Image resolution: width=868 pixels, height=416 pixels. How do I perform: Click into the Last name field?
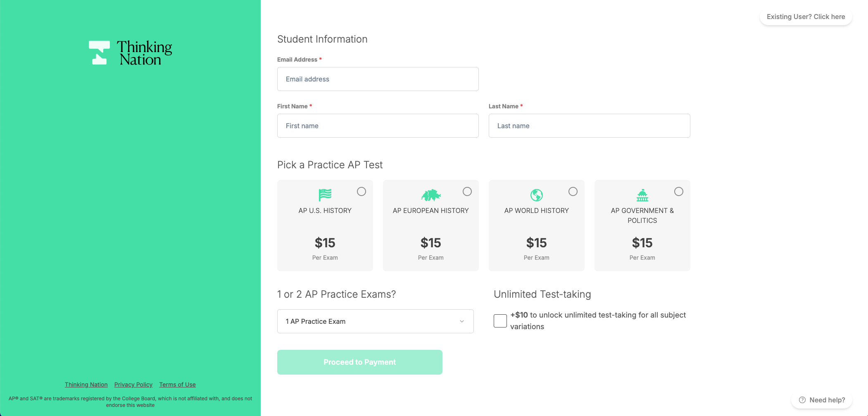coord(589,126)
